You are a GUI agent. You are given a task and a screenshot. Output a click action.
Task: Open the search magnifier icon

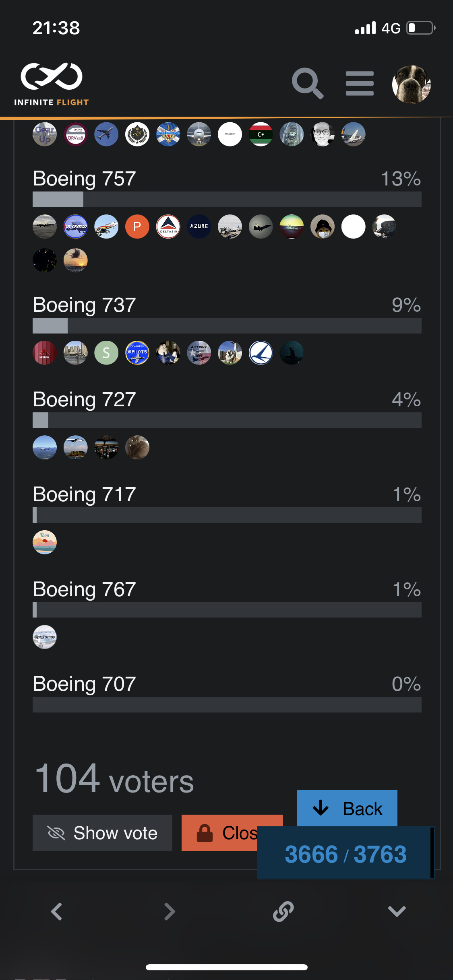pos(307,83)
